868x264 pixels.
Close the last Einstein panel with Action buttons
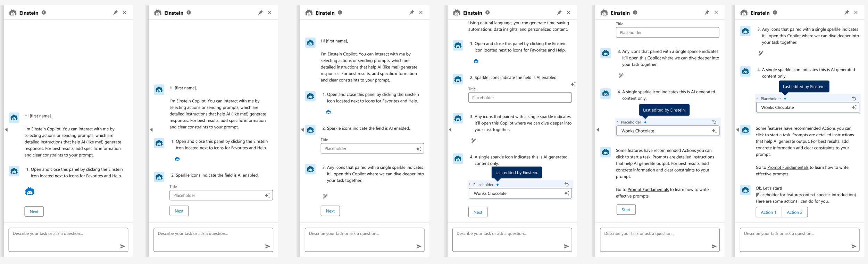pyautogui.click(x=856, y=13)
